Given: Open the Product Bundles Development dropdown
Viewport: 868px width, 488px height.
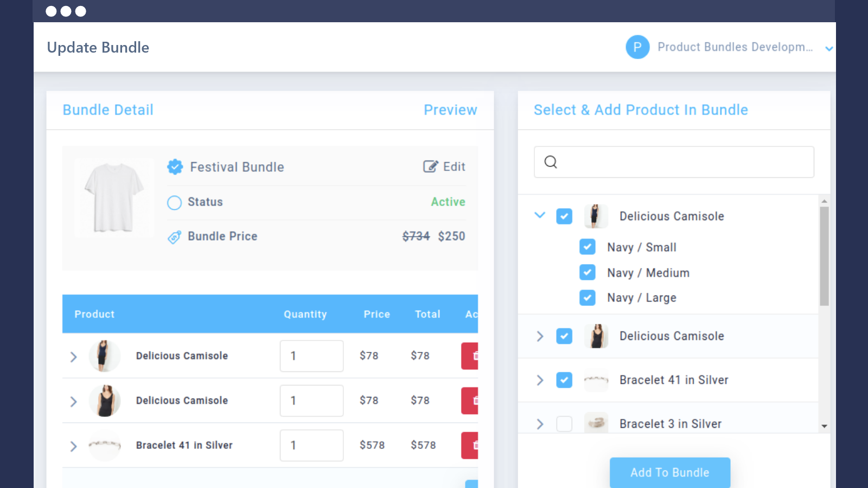Looking at the screenshot, I should [x=829, y=48].
